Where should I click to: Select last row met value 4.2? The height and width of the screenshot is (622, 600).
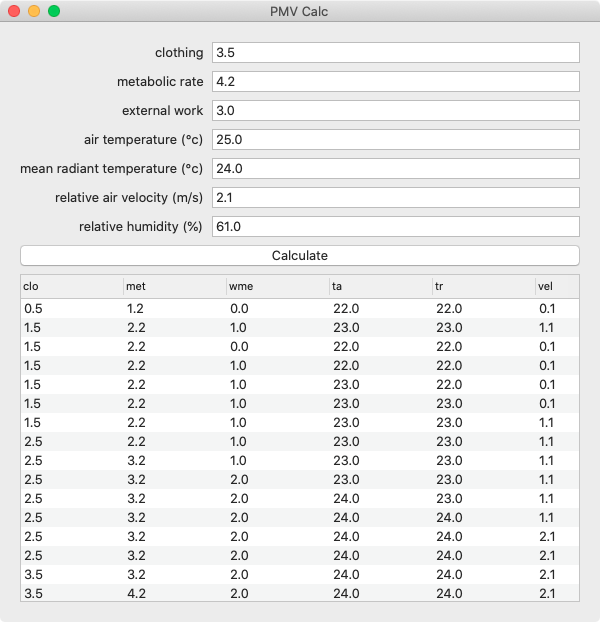pos(136,593)
